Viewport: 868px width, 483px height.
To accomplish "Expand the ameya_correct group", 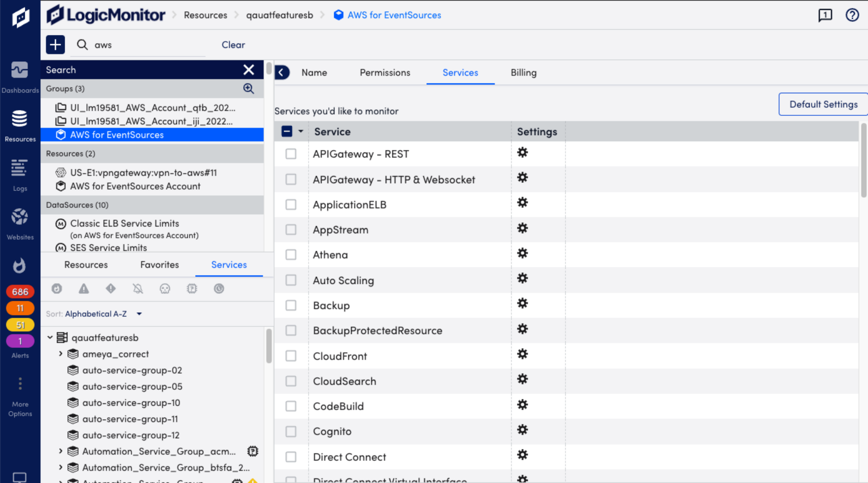I will 61,354.
